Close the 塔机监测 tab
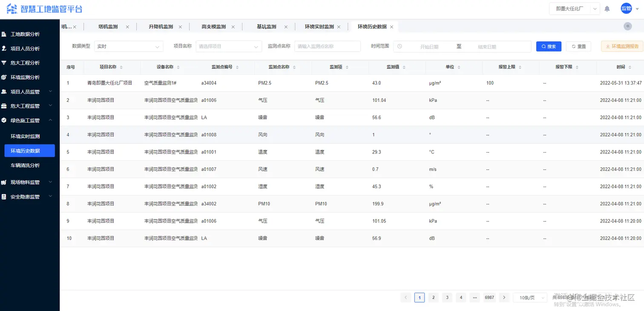Screen dimensions: 644x311 (x=127, y=27)
